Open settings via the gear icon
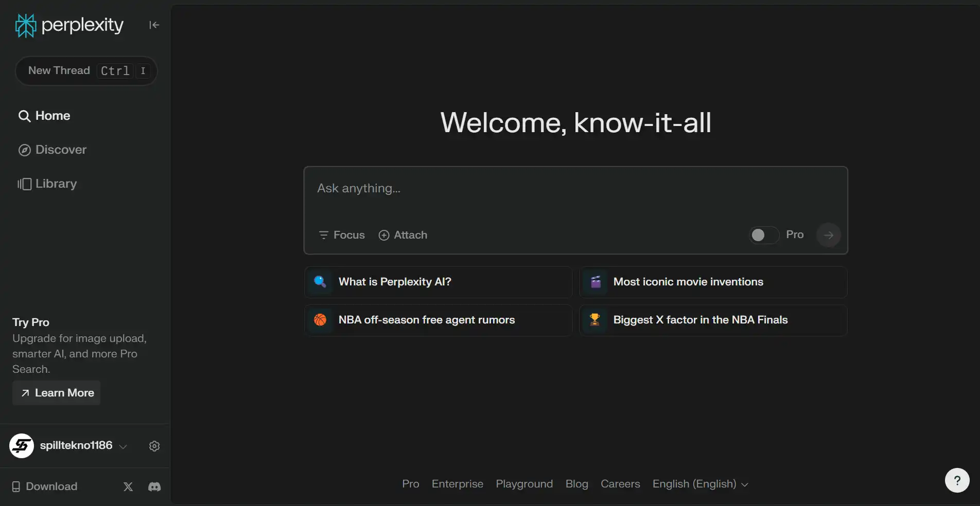The width and height of the screenshot is (980, 506). point(154,446)
